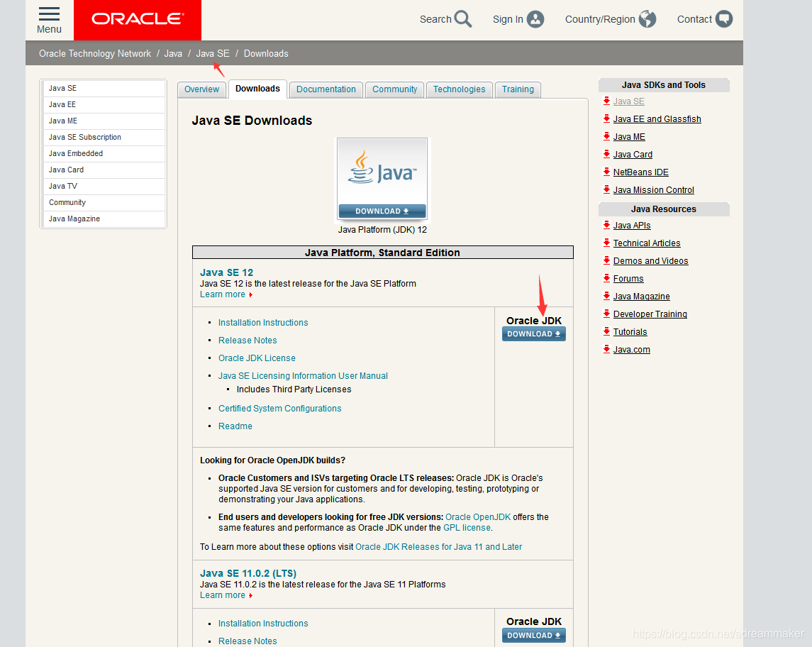Open Release Notes for Java SE 12
Viewport: 812px width, 647px height.
(x=248, y=341)
